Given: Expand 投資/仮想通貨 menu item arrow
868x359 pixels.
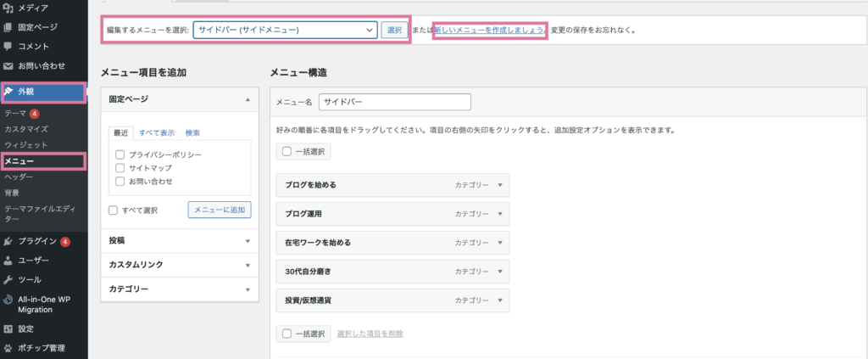Looking at the screenshot, I should point(500,300).
